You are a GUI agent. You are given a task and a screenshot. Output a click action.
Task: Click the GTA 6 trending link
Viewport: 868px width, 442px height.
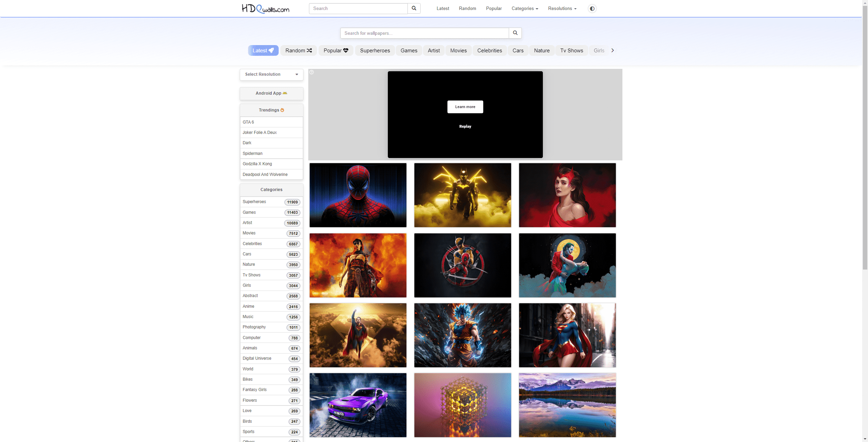click(x=249, y=122)
